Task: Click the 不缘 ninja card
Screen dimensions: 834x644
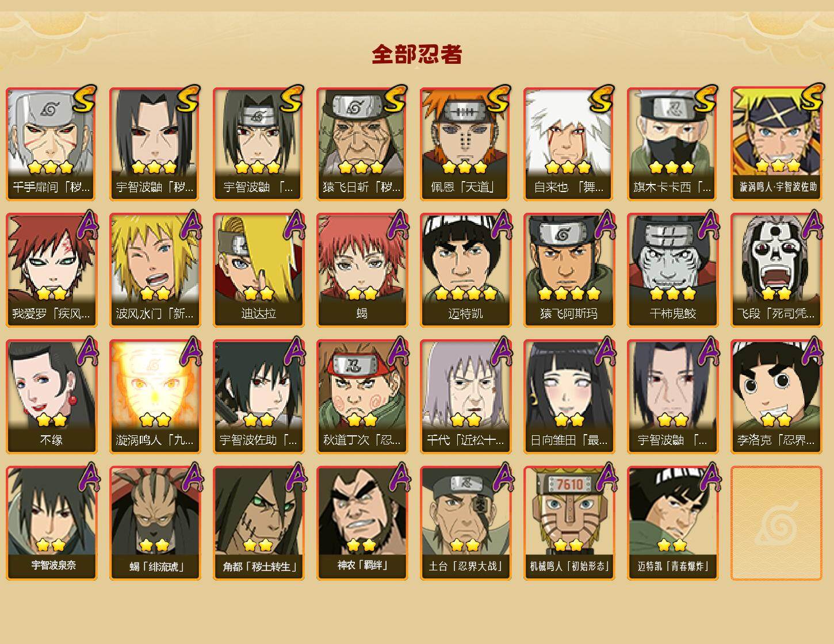Action: pos(51,397)
